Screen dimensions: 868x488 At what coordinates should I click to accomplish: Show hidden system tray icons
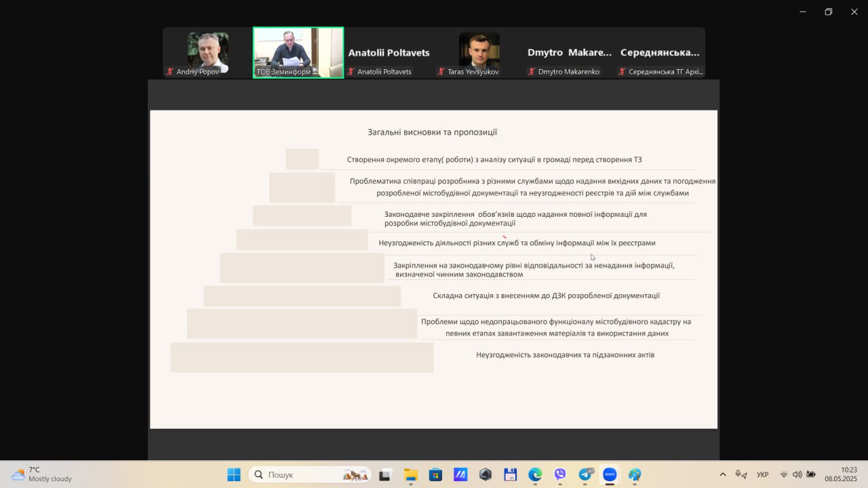(722, 474)
